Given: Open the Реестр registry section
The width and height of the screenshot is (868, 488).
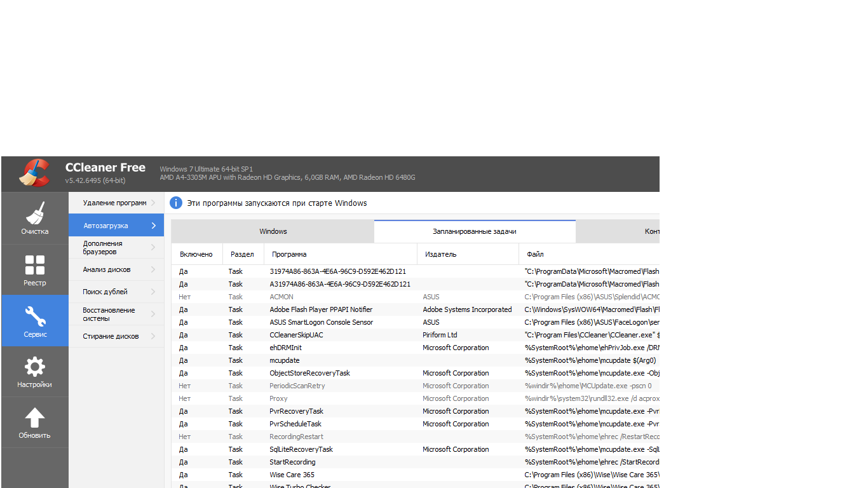Looking at the screenshot, I should 35,270.
